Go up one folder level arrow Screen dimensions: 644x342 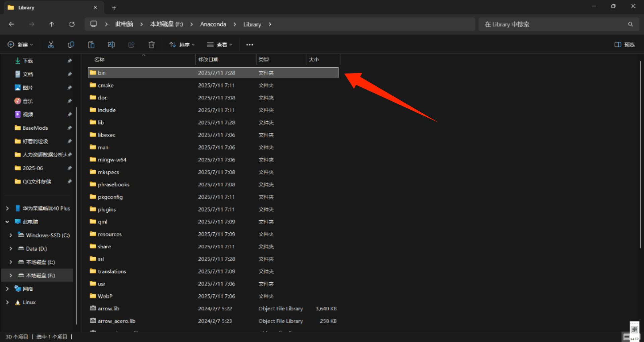pos(52,24)
